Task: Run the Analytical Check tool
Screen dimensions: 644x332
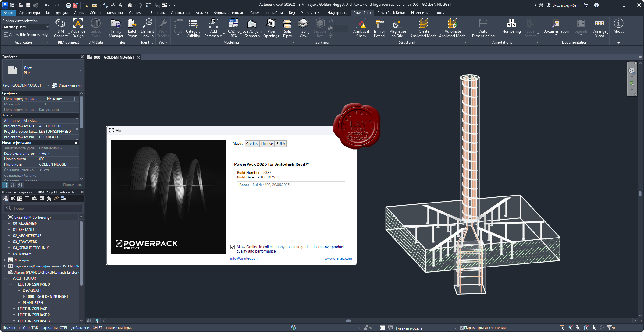Action: click(361, 28)
